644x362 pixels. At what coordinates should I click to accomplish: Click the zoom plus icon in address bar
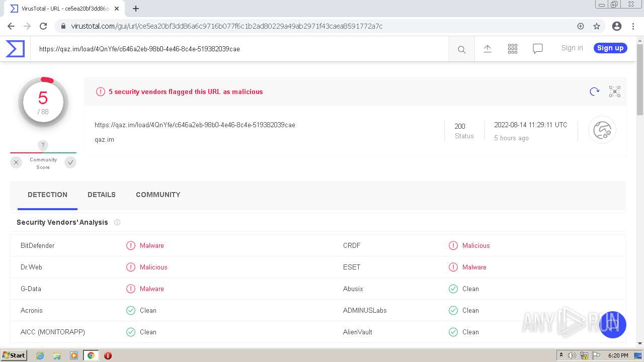(x=581, y=26)
